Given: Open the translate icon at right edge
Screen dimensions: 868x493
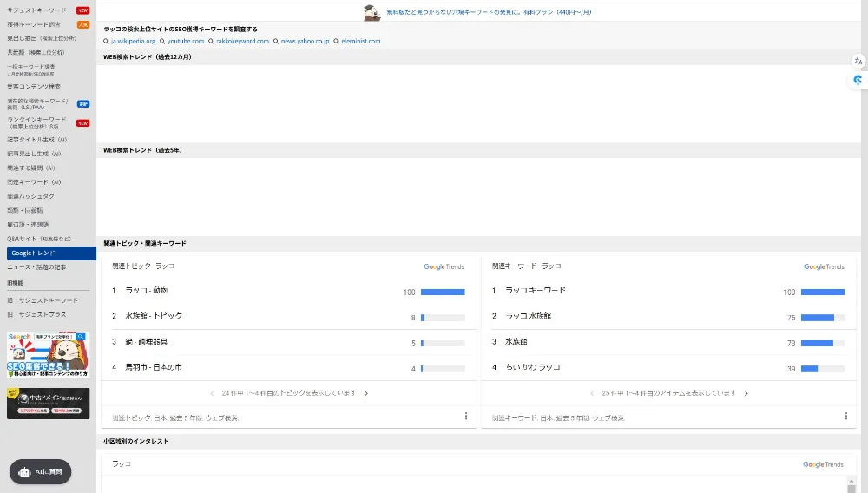Looking at the screenshot, I should click(x=858, y=61).
